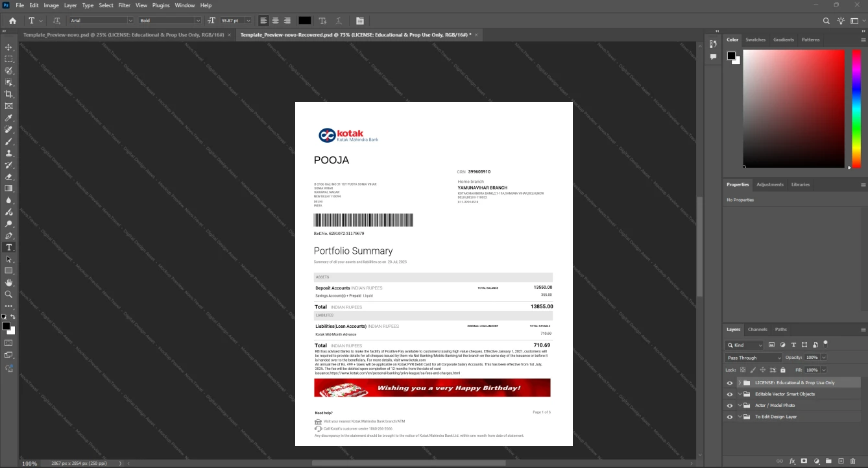Delete the selected layer
The width and height of the screenshot is (868, 468).
pyautogui.click(x=853, y=461)
